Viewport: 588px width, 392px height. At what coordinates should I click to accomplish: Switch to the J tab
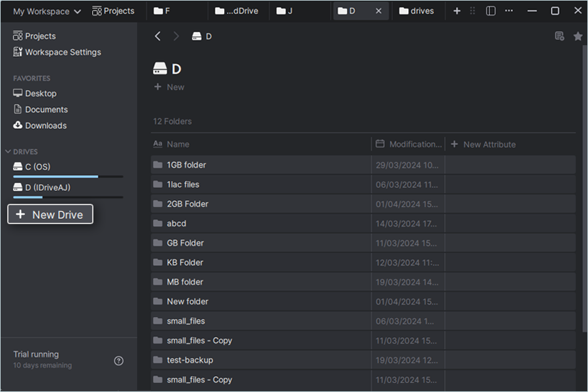284,11
